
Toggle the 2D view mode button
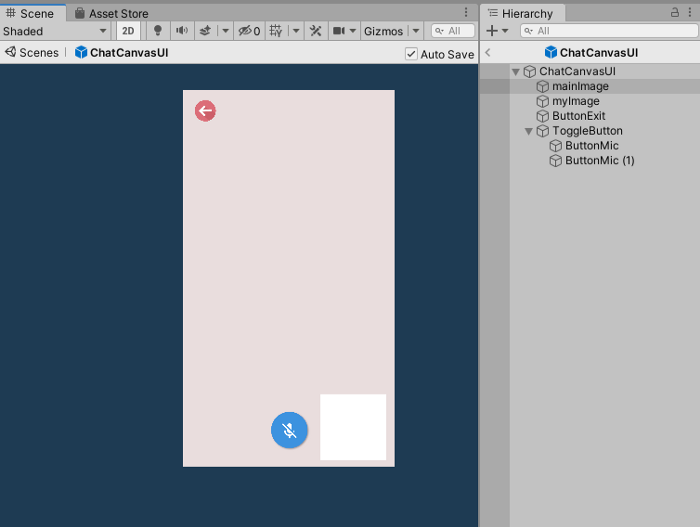(x=128, y=31)
